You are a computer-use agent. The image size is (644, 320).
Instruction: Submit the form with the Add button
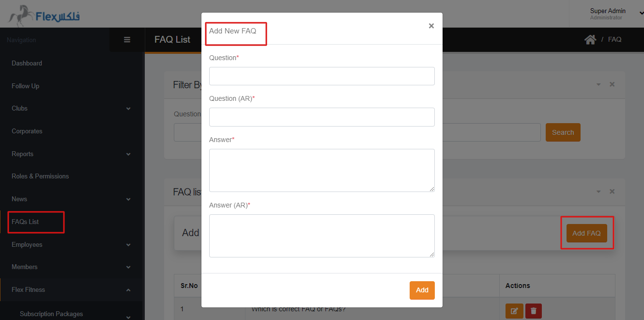coord(422,290)
